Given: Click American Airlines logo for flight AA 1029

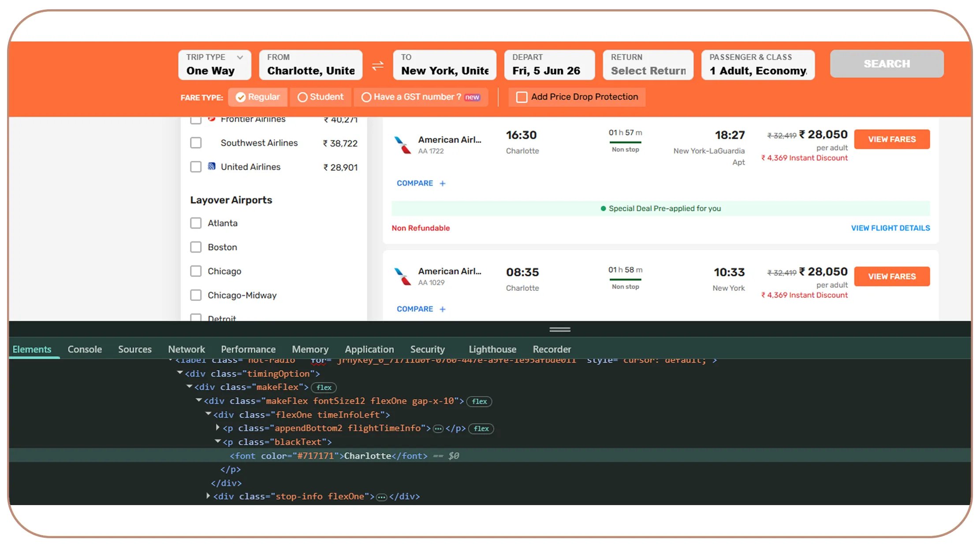Looking at the screenshot, I should 402,277.
